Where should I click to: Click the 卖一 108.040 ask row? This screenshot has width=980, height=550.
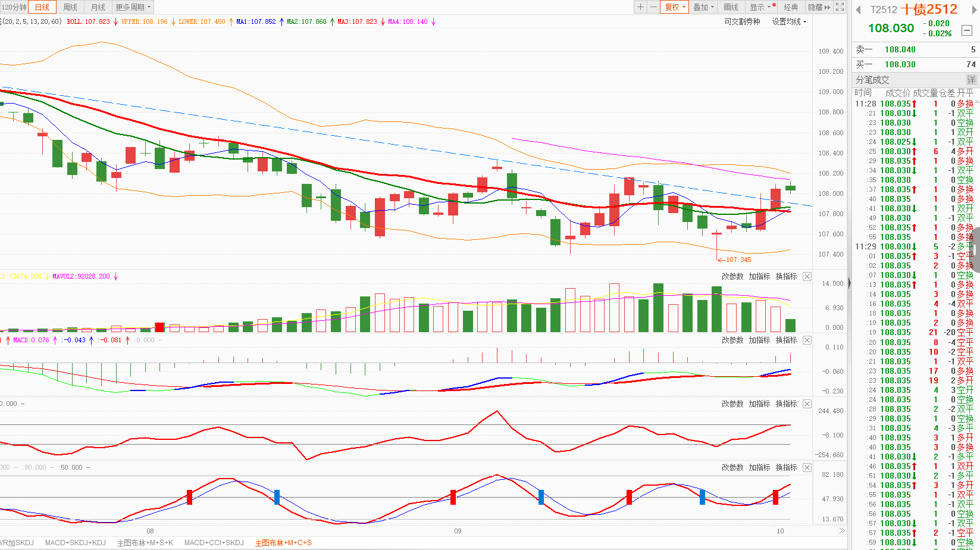(x=916, y=49)
